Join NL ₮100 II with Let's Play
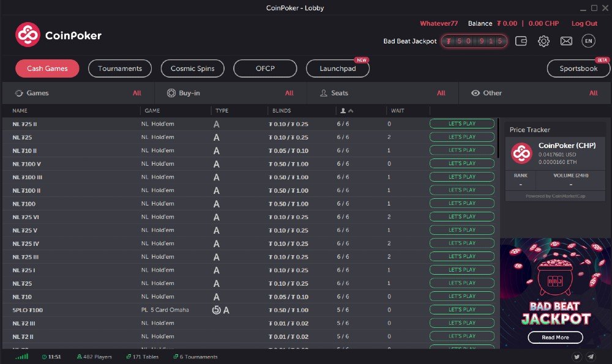Screen dimensions: 612x364 pos(462,190)
